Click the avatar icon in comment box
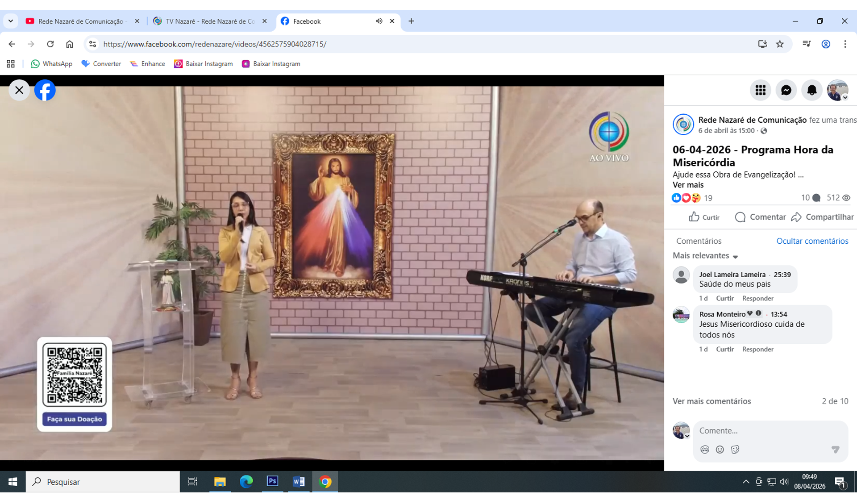 click(x=705, y=450)
